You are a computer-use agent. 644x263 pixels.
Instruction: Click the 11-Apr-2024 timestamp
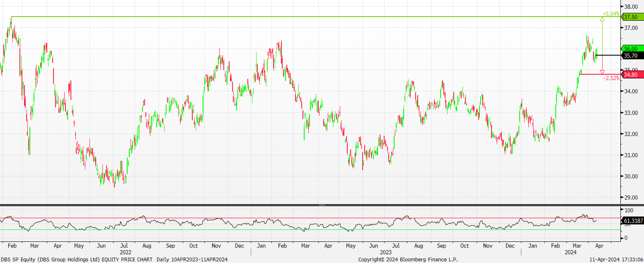(618, 259)
